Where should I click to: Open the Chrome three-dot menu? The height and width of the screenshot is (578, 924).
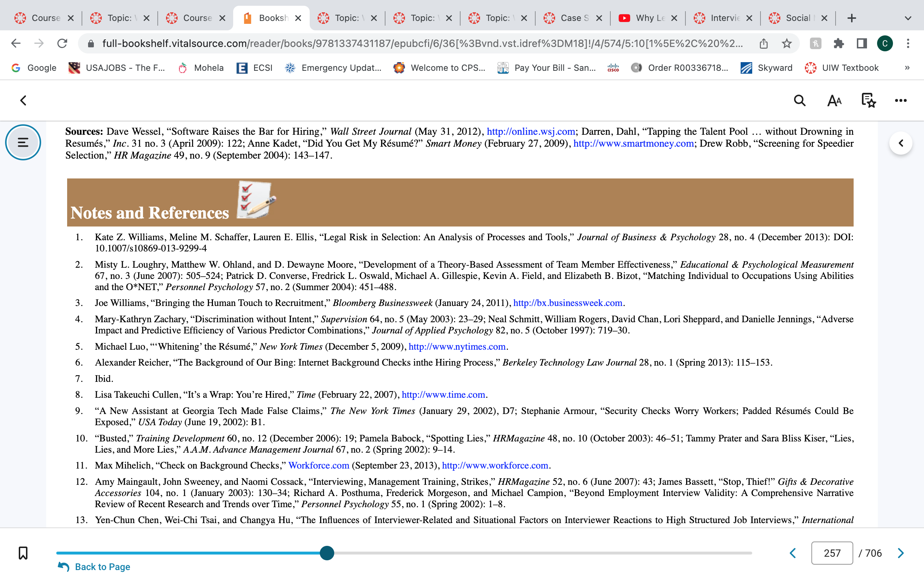click(908, 43)
